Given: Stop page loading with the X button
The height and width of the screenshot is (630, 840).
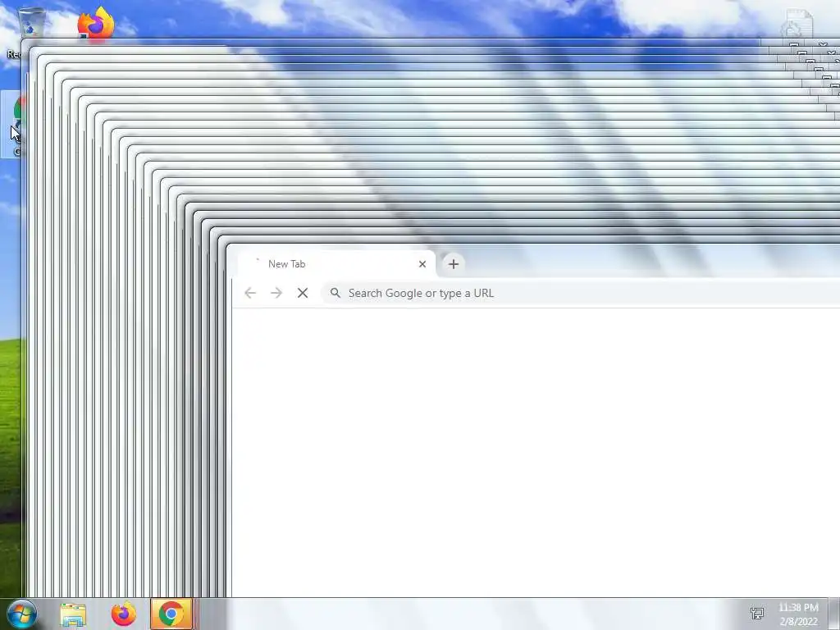Looking at the screenshot, I should 303,293.
